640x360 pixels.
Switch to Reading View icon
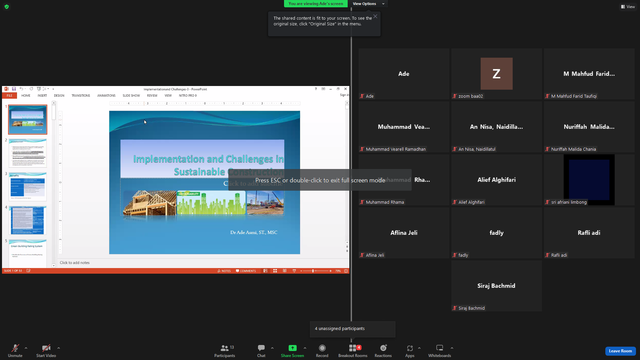284,271
